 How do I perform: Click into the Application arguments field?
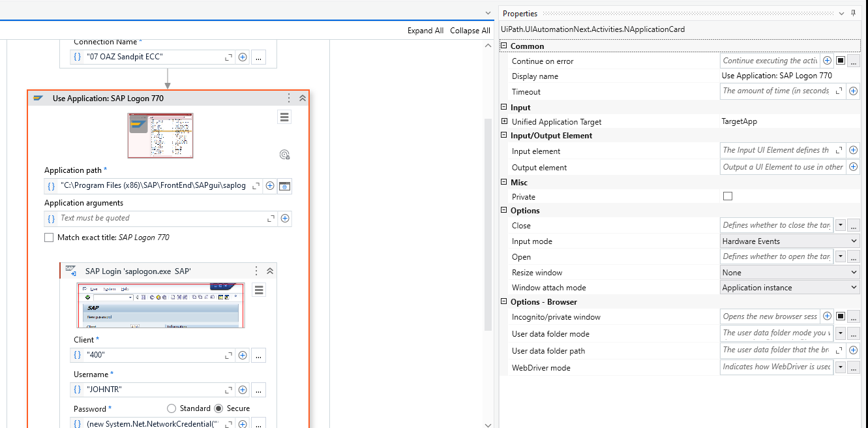click(x=161, y=219)
